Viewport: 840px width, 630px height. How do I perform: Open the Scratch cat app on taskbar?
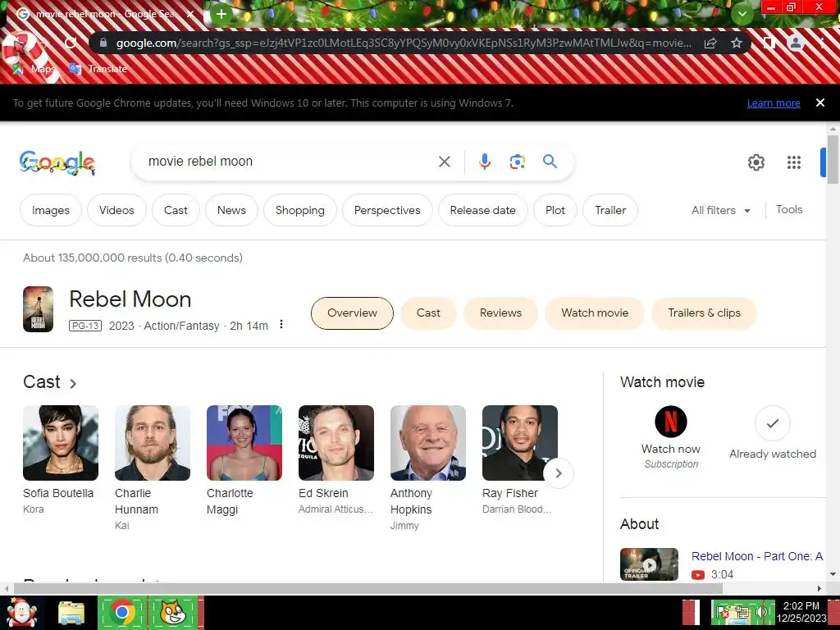(x=173, y=612)
